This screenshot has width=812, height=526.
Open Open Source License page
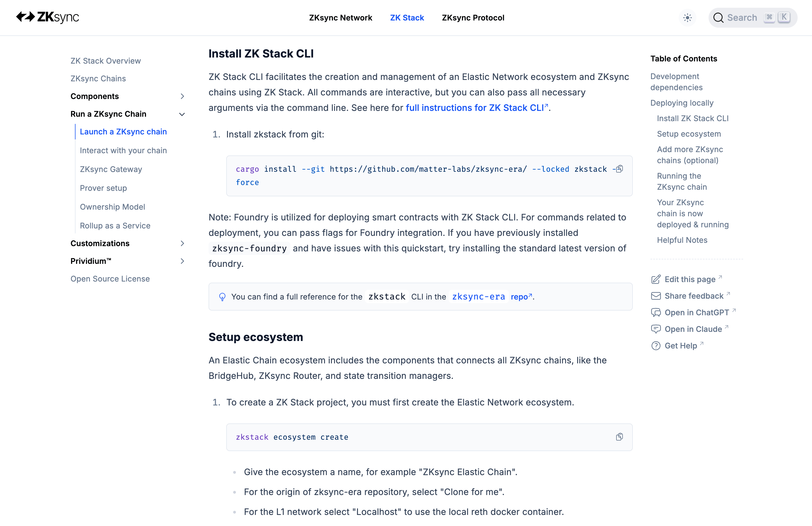[110, 279]
